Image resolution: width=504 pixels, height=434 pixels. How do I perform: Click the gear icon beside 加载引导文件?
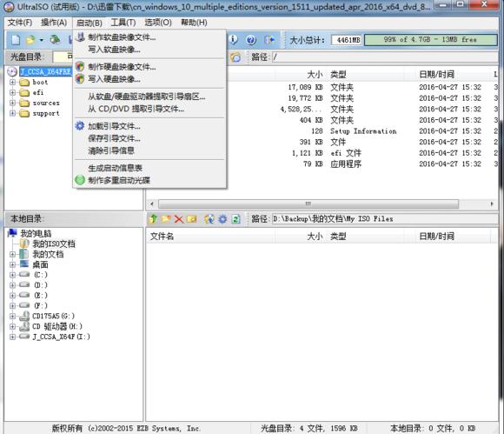pyautogui.click(x=80, y=126)
